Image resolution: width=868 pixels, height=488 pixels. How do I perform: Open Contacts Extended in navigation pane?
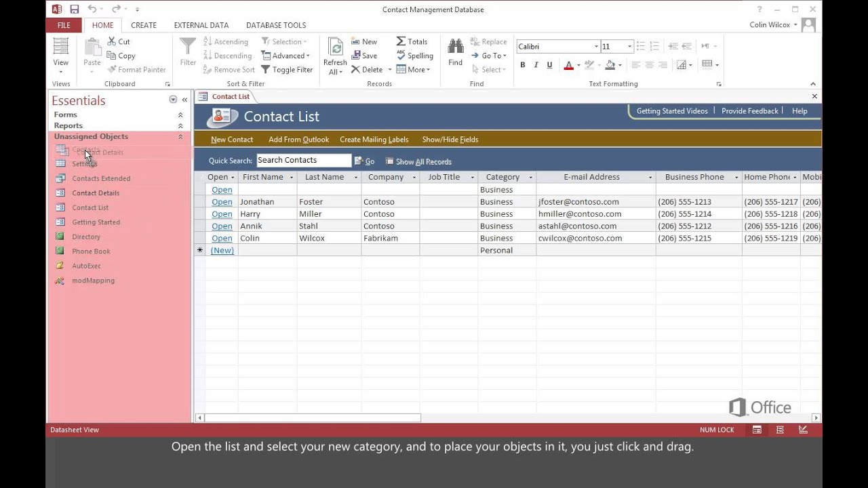pyautogui.click(x=101, y=178)
